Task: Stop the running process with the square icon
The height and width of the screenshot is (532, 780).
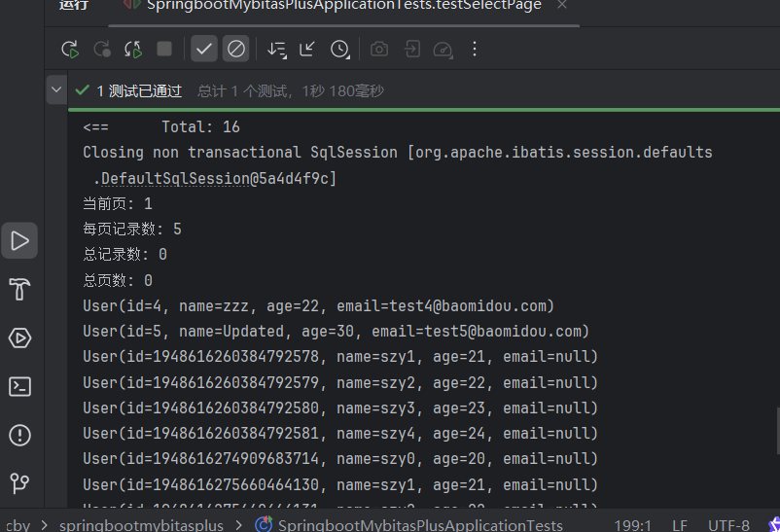Action: (164, 49)
